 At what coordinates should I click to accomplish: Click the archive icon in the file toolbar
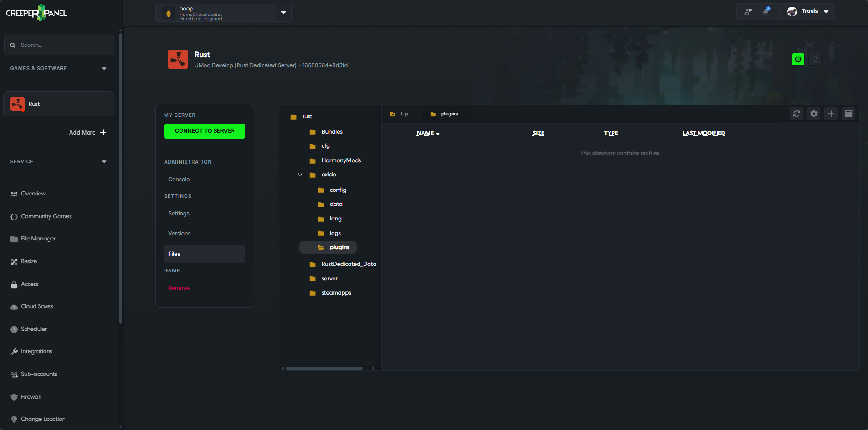[848, 114]
